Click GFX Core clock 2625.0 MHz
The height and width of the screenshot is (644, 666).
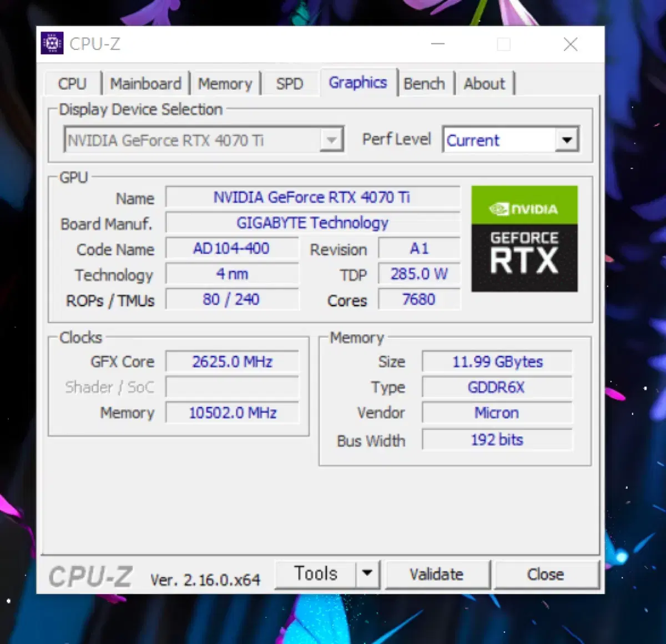click(232, 362)
